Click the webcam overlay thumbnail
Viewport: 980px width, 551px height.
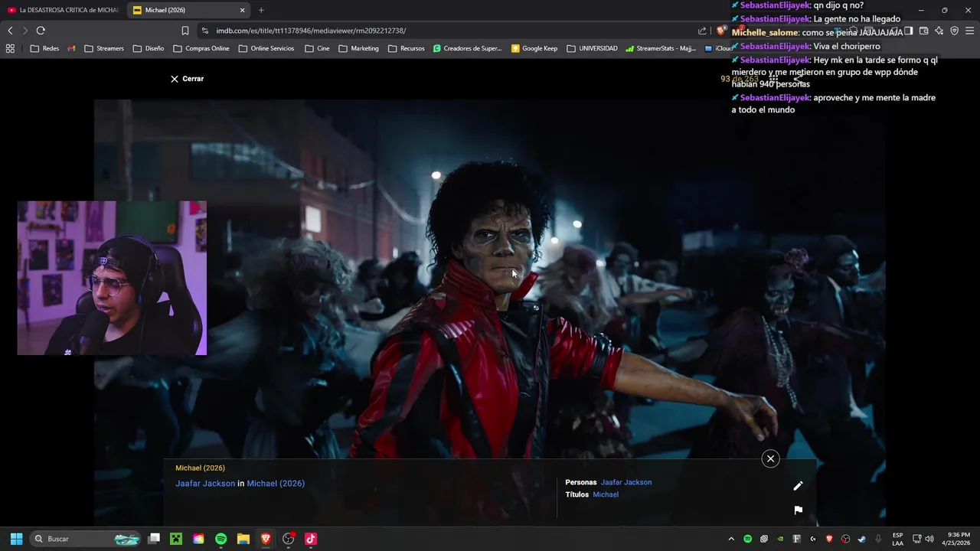click(x=112, y=279)
